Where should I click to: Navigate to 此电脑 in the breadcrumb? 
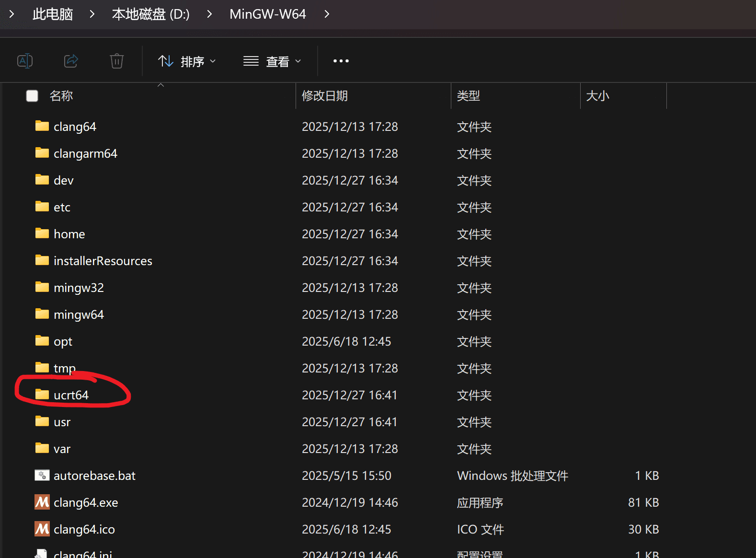point(53,14)
